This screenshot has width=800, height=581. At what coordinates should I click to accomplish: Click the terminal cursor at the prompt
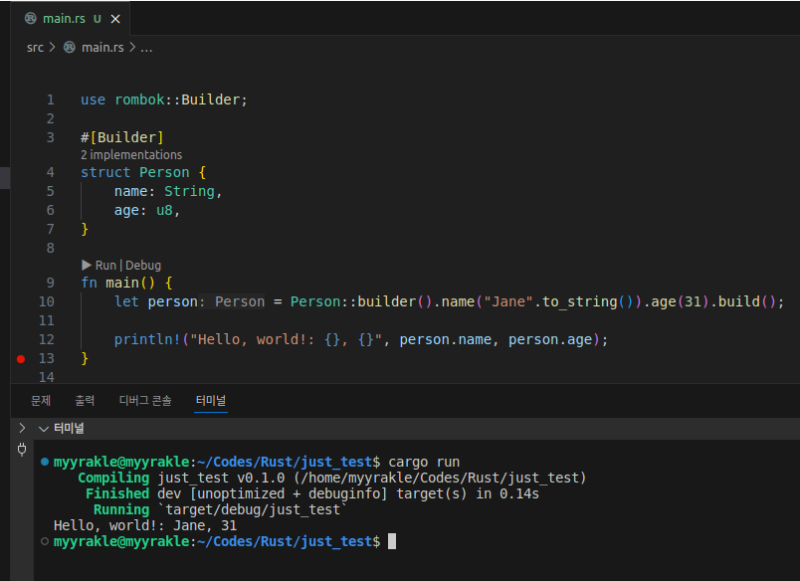392,541
